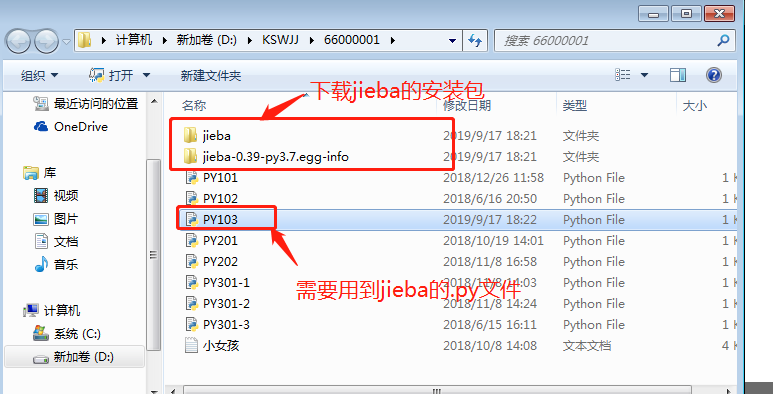Open 文档 library
The height and width of the screenshot is (394, 773).
click(55, 242)
